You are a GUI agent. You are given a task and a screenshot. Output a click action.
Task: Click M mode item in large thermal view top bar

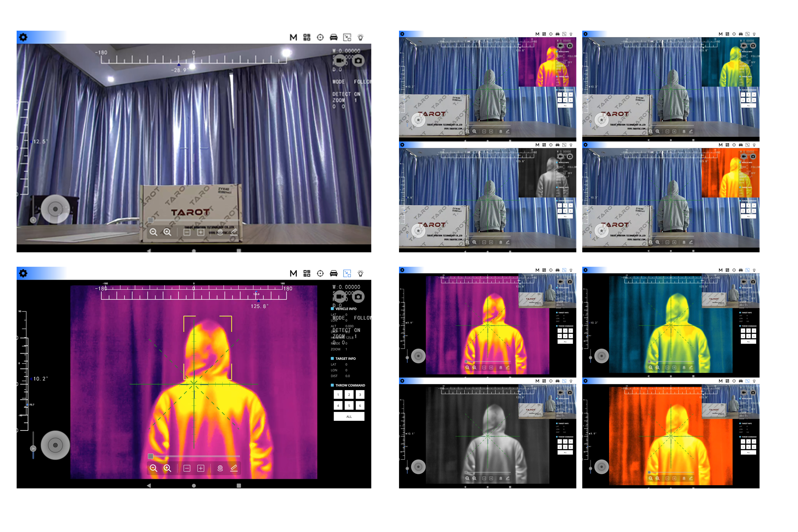click(293, 273)
